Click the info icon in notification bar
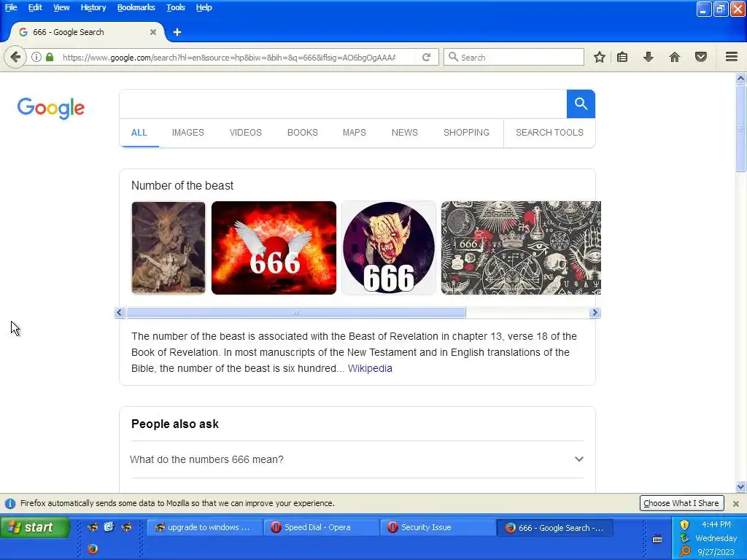Image resolution: width=747 pixels, height=560 pixels. [10, 503]
